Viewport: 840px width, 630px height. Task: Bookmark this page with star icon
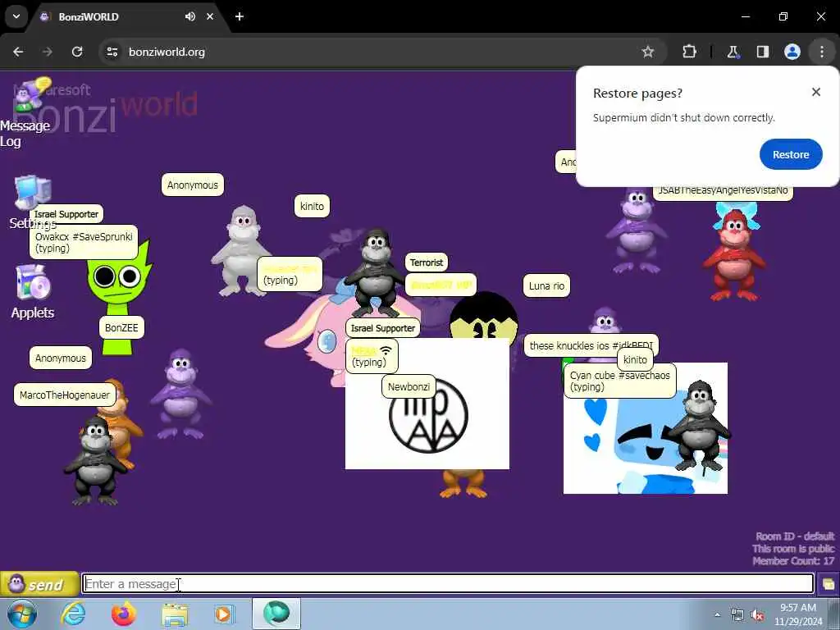coord(648,52)
